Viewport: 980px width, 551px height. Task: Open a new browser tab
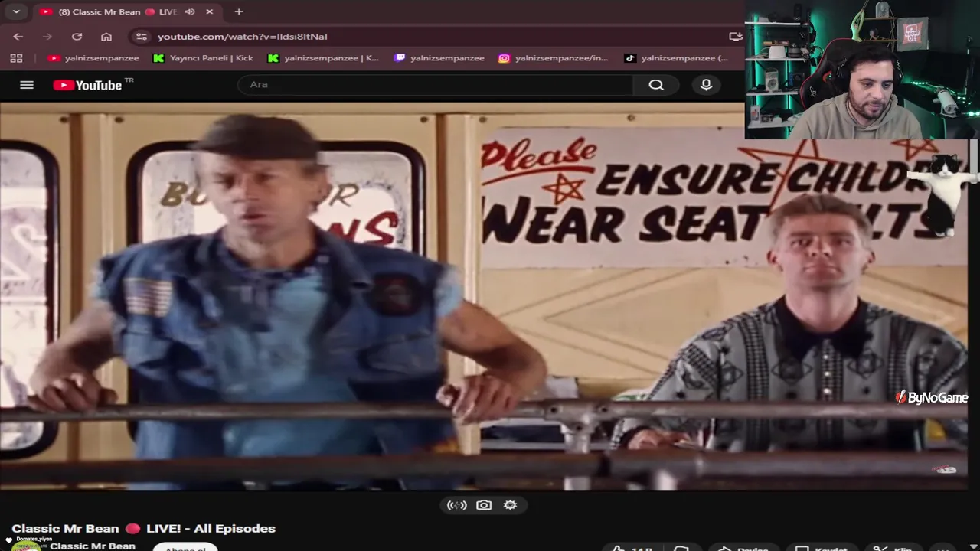[x=239, y=11]
